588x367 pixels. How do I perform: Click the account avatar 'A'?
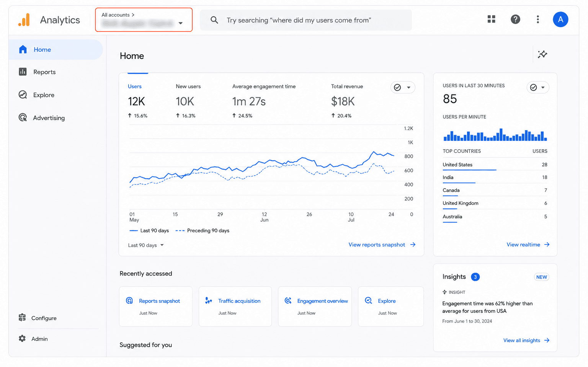560,19
